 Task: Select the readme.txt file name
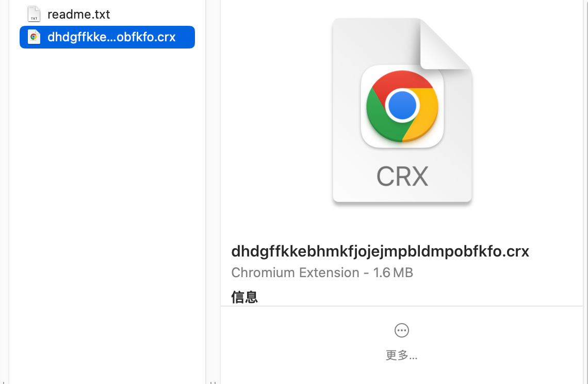tap(78, 14)
